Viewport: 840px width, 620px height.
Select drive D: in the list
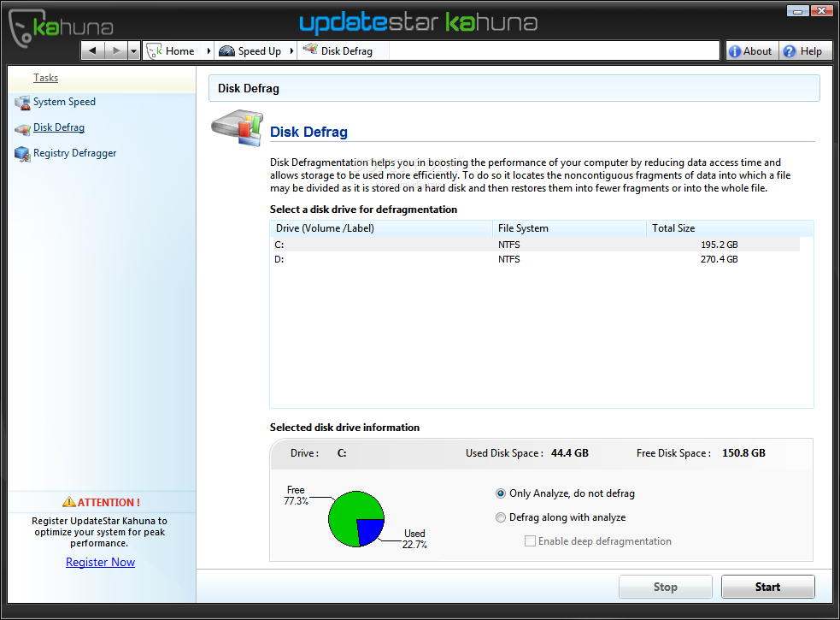(535, 259)
